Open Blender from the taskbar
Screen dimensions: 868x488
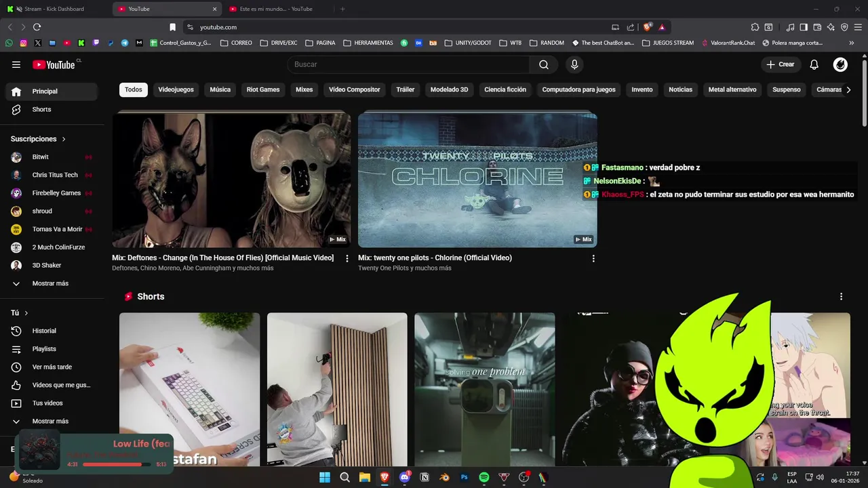point(444,477)
